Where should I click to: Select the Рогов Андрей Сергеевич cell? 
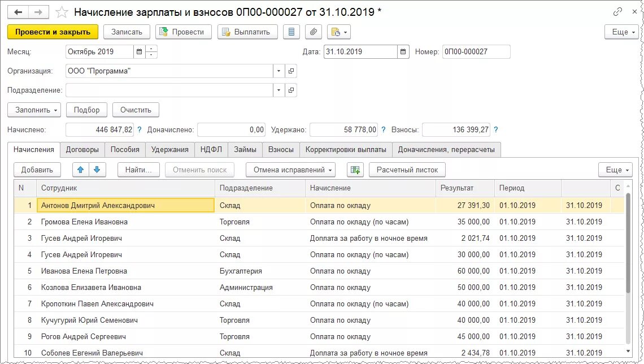(x=125, y=337)
